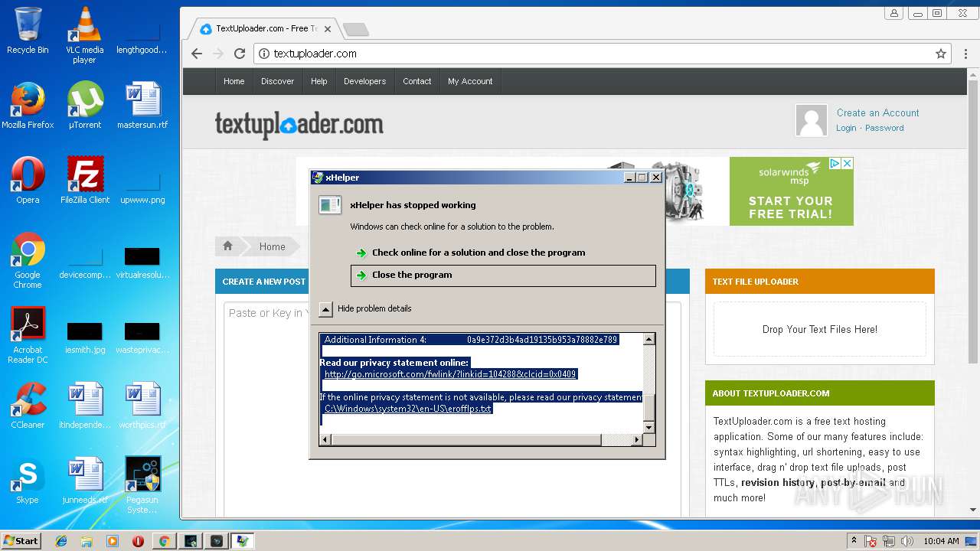The image size is (980, 551).
Task: Open the Home nav menu item
Action: (234, 81)
